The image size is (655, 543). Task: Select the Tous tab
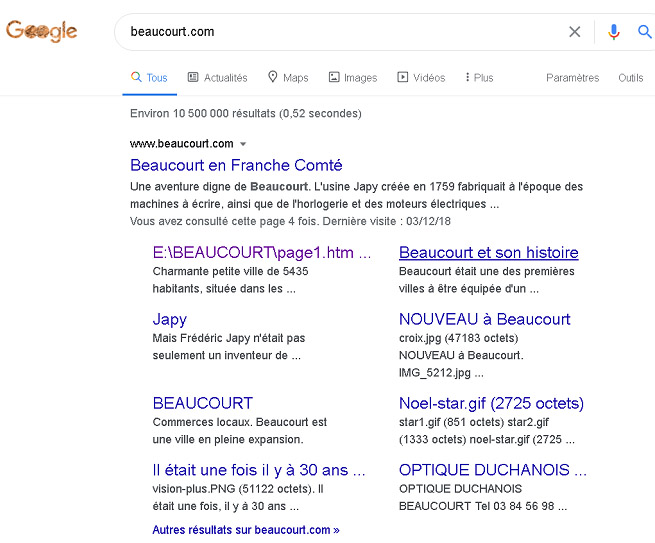pyautogui.click(x=149, y=78)
